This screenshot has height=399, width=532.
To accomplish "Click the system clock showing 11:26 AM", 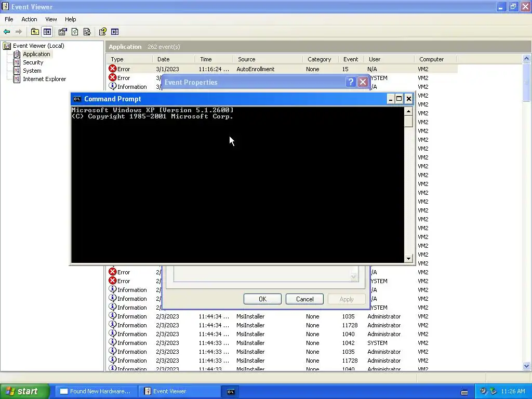I will tap(513, 391).
